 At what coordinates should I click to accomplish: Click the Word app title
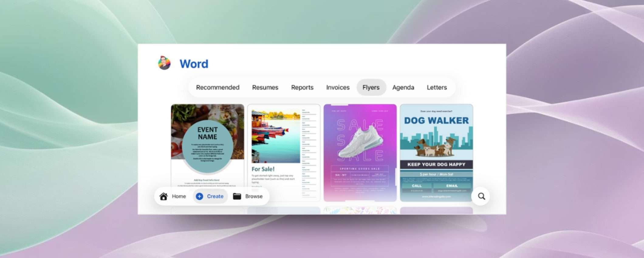tap(194, 64)
